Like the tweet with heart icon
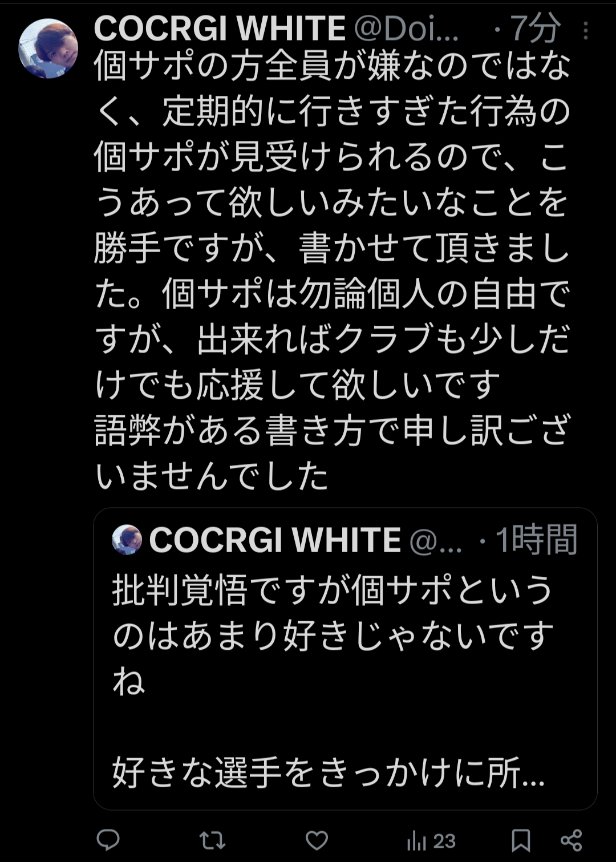Viewport: 616px width, 862px height. tap(317, 840)
